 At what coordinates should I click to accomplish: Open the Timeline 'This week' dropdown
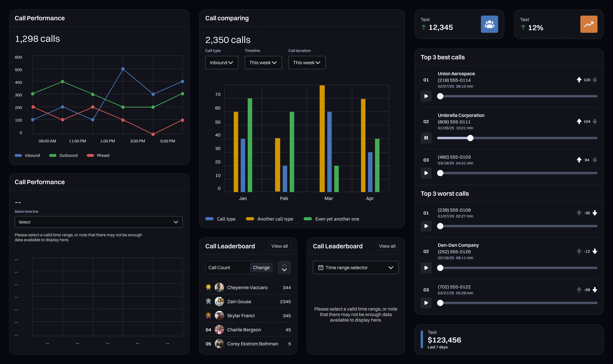click(263, 63)
